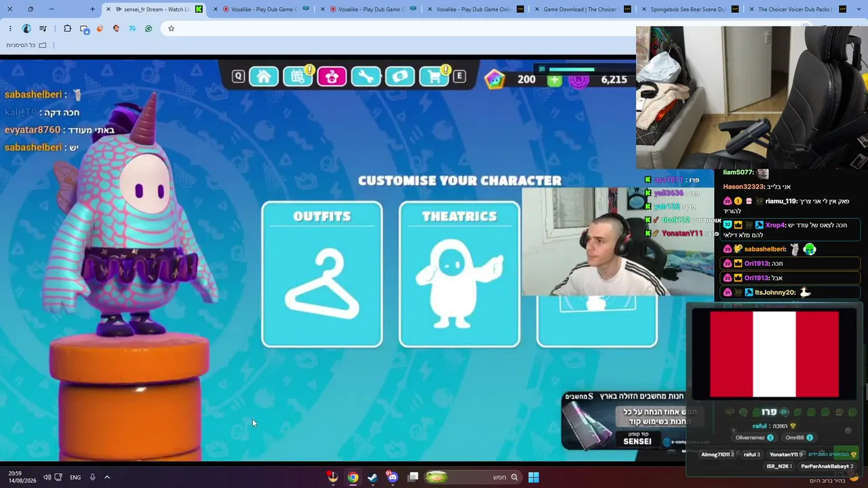Open the ticket pass icon
This screenshot has height=488, width=868.
(x=400, y=77)
